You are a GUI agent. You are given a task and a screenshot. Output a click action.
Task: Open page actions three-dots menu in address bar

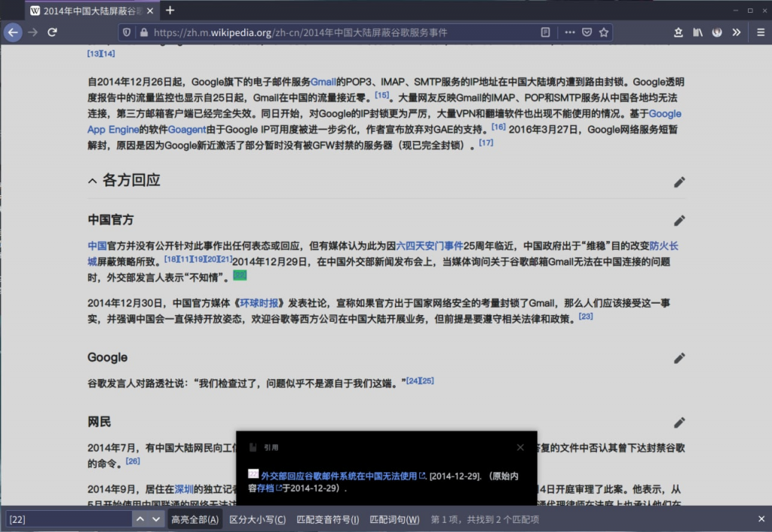(569, 32)
